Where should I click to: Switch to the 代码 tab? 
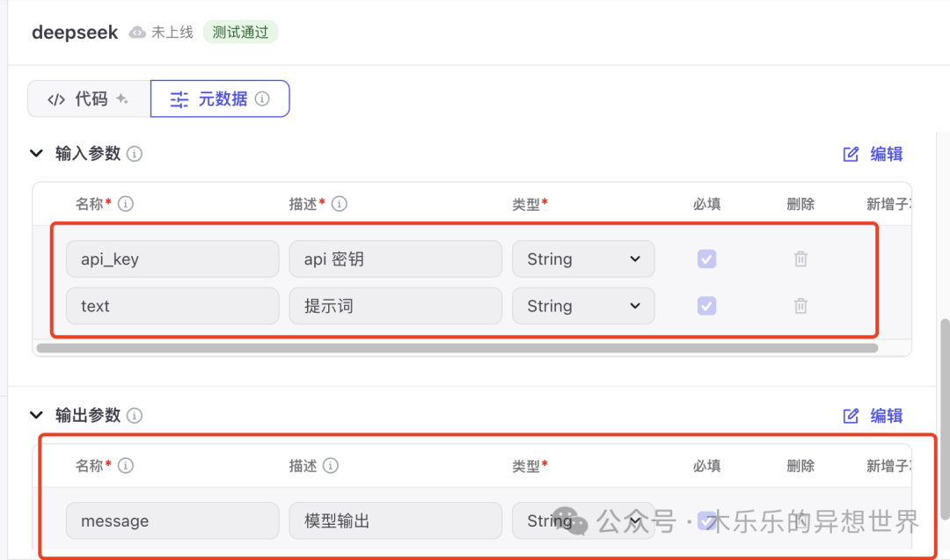coord(88,99)
